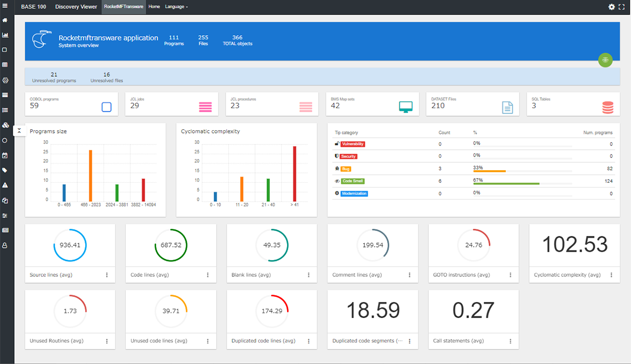The image size is (631, 364).
Task: Open options menu for Duplicated code segments
Action: point(410,341)
